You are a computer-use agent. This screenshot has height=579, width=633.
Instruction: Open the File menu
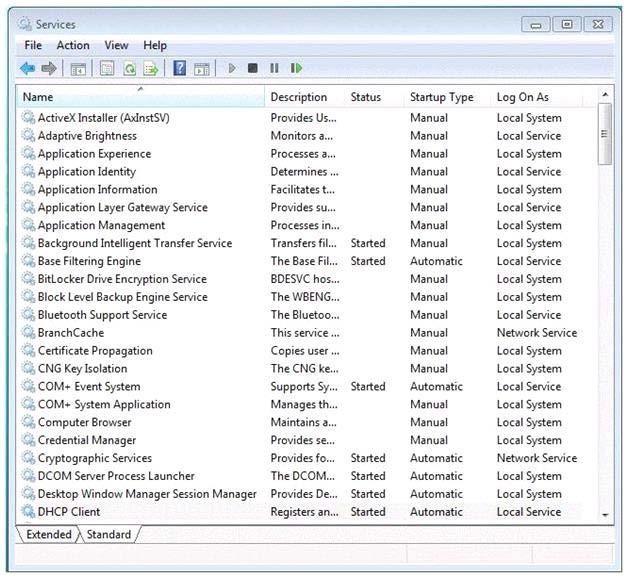coord(33,45)
